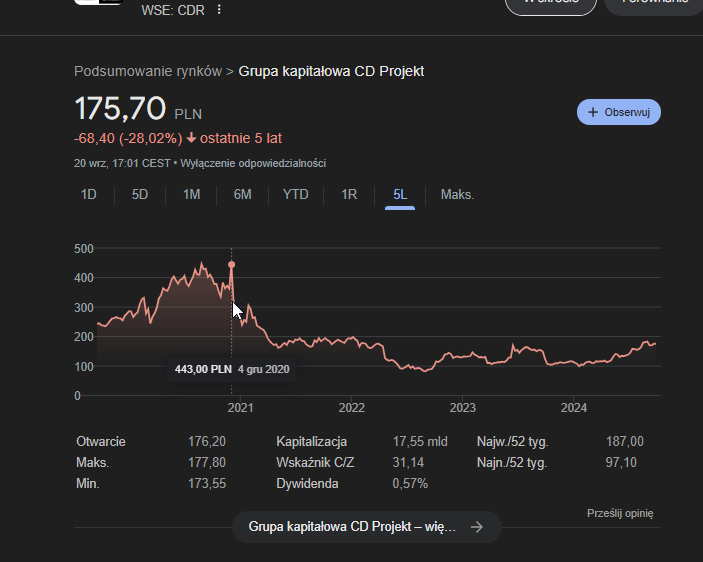This screenshot has height=562, width=703.
Task: Click the arrow in the CD Projekt more button
Action: pos(477,527)
